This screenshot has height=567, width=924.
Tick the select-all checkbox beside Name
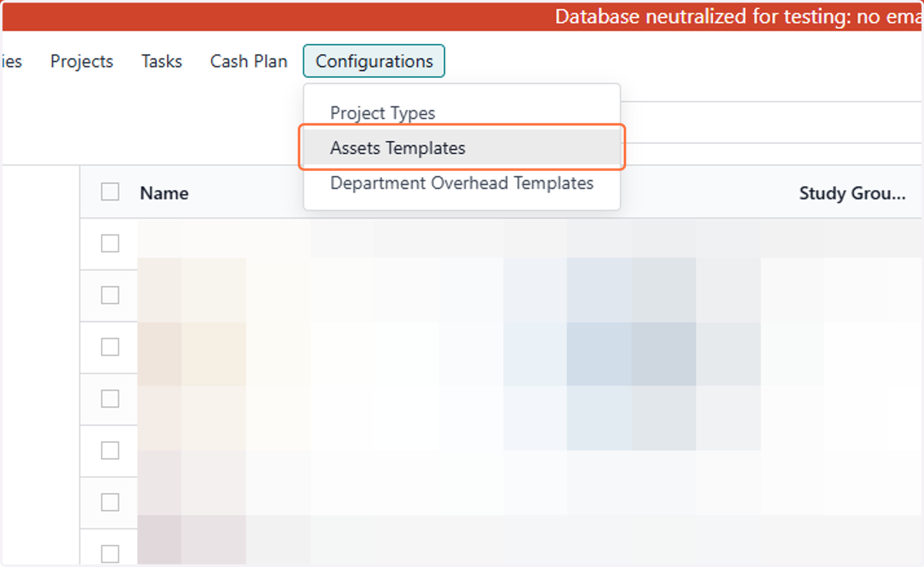[x=110, y=192]
